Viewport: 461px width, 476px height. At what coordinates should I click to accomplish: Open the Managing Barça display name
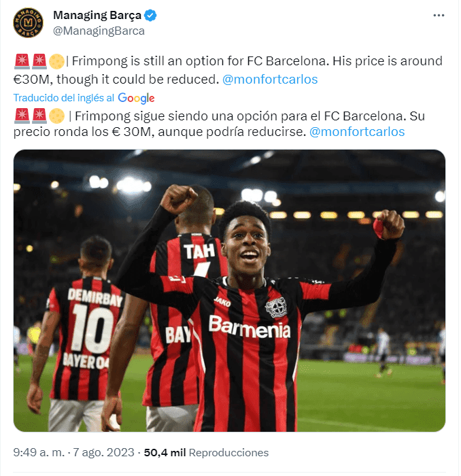click(97, 15)
